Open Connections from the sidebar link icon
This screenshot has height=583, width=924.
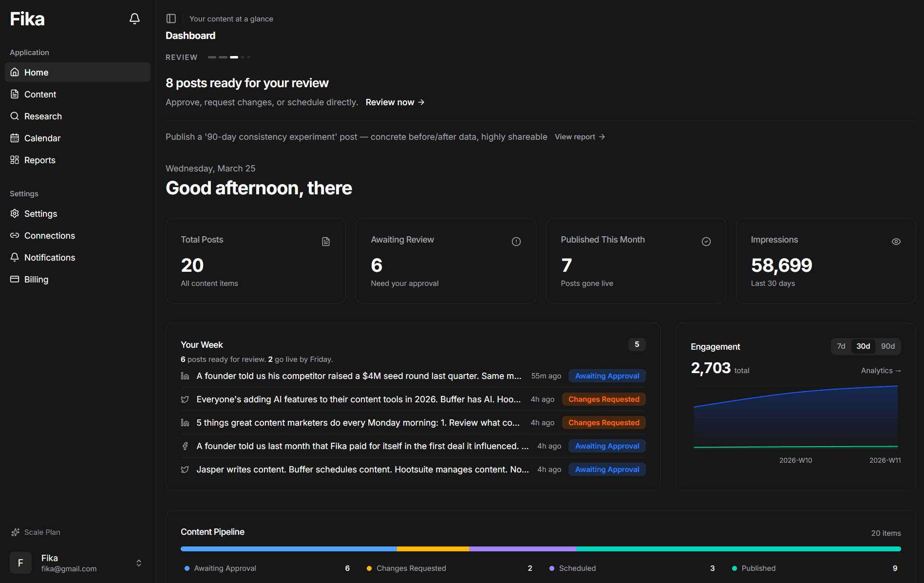(15, 235)
